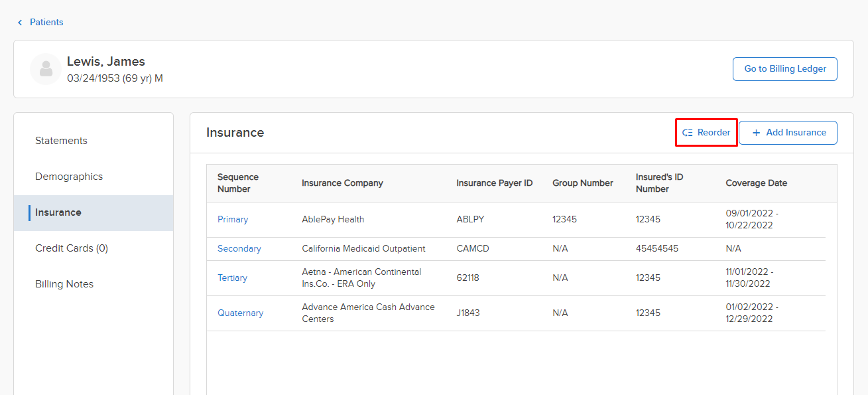The height and width of the screenshot is (395, 868).
Task: Click the Go to Billing Ledger button
Action: tap(785, 69)
